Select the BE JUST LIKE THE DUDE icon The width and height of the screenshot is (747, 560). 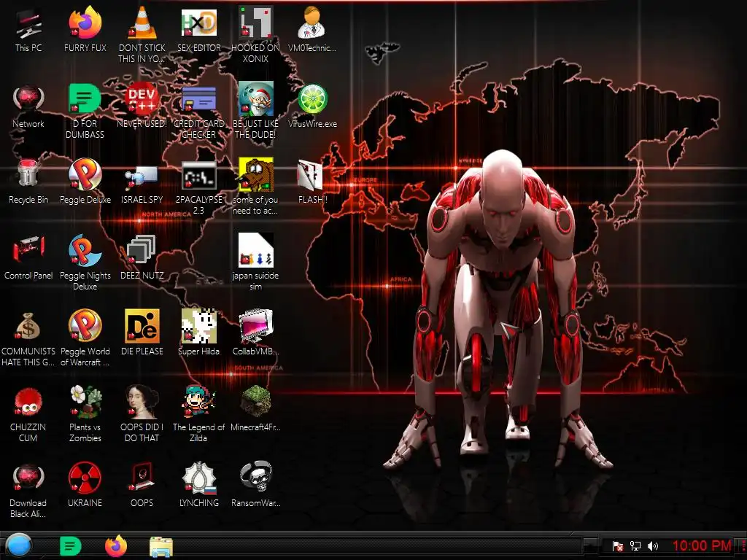click(255, 98)
